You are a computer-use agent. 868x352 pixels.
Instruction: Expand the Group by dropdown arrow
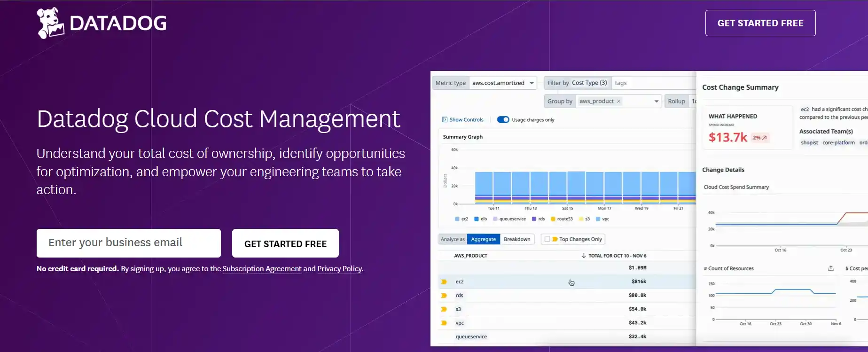(657, 101)
